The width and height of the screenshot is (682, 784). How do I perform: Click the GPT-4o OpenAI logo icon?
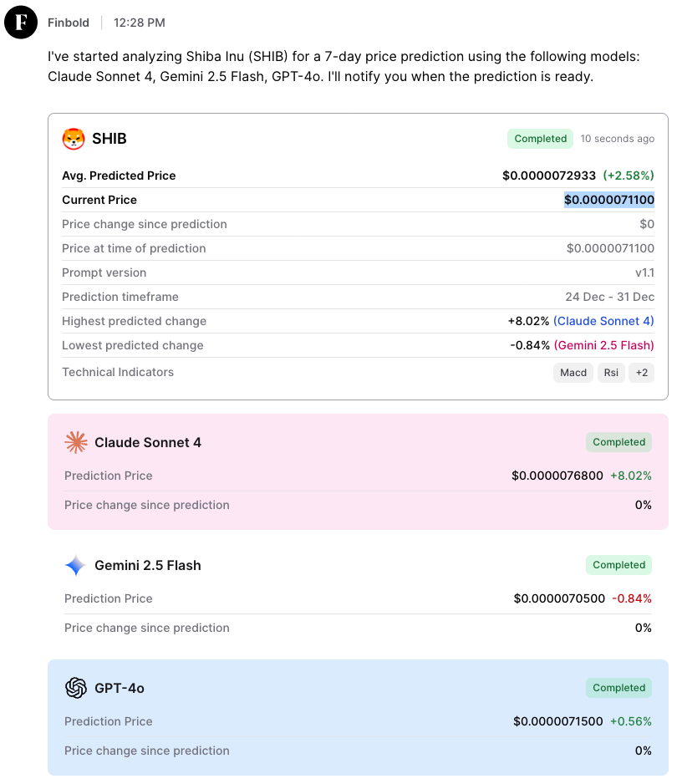click(76, 688)
